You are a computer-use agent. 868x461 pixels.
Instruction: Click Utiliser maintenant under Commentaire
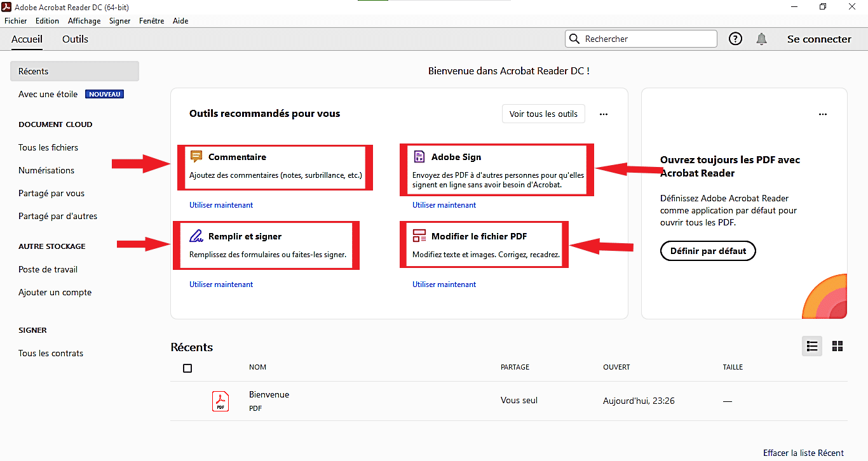coord(221,205)
